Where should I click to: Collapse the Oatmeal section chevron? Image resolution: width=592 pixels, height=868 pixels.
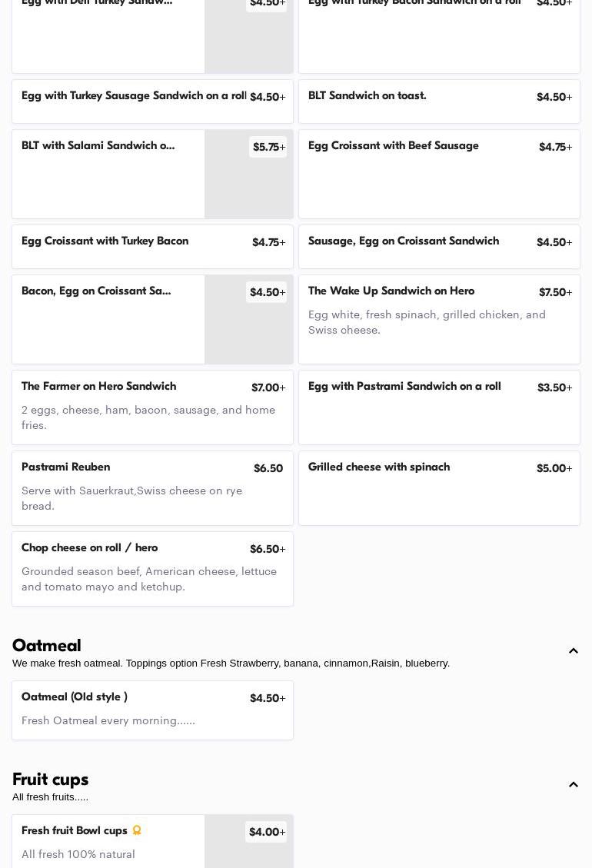pyautogui.click(x=573, y=651)
